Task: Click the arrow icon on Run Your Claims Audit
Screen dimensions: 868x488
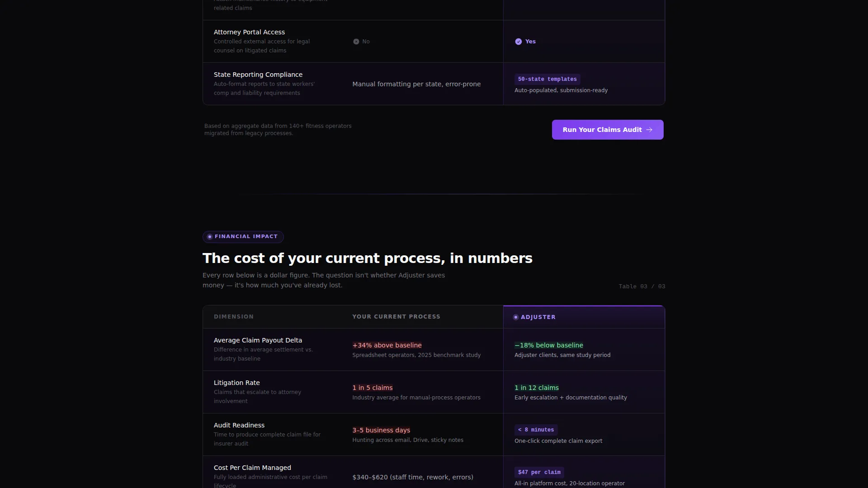Action: pos(649,130)
